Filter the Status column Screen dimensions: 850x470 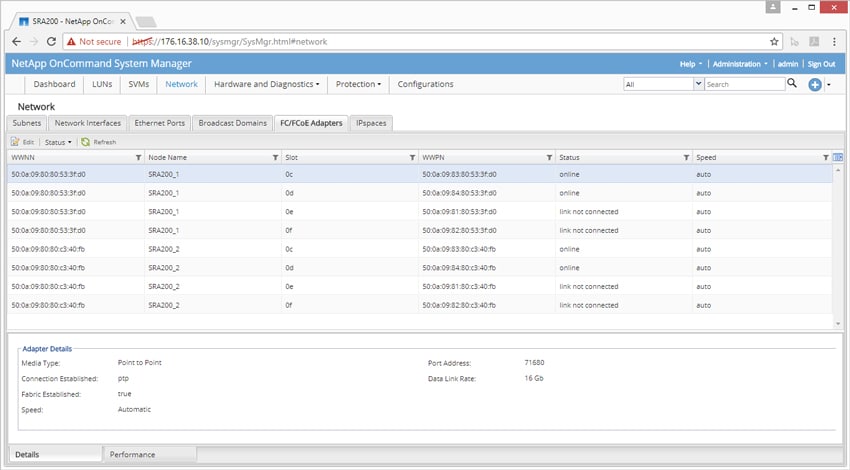686,158
